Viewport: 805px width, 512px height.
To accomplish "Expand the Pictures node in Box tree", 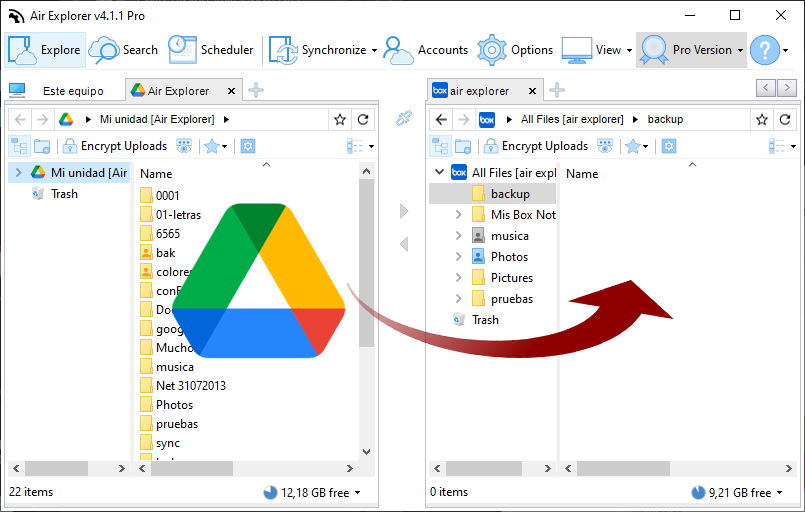I will point(458,278).
